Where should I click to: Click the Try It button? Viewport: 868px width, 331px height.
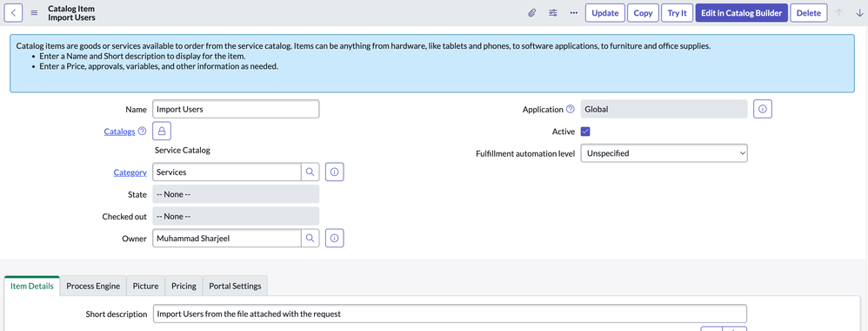pyautogui.click(x=677, y=13)
